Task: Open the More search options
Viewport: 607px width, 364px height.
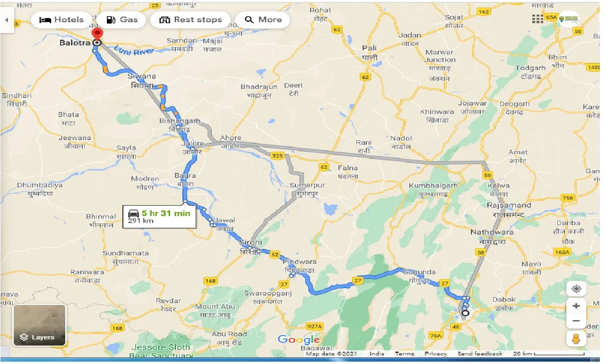Action: 262,20
